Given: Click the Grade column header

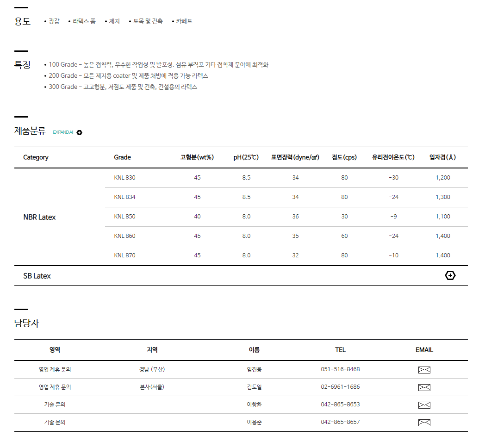Looking at the screenshot, I should pyautogui.click(x=122, y=157).
